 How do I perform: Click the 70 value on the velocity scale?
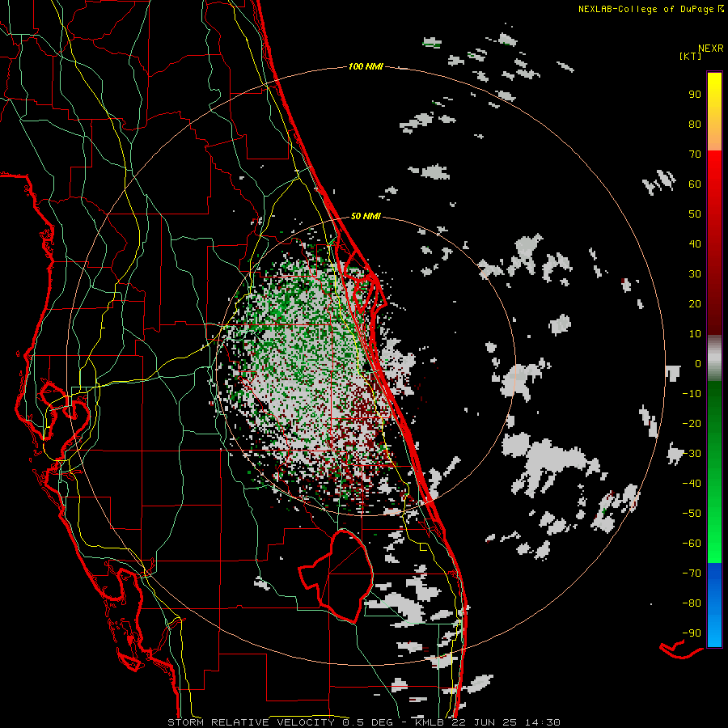point(695,154)
